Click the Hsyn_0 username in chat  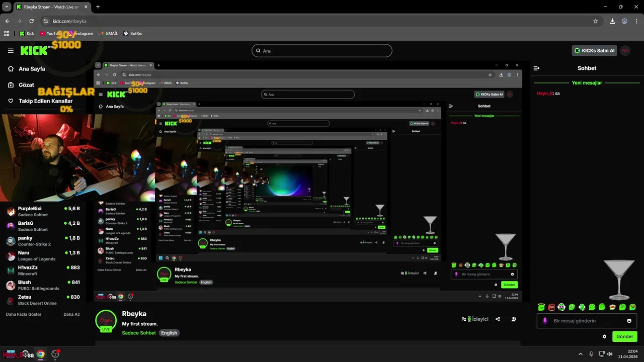pos(544,94)
